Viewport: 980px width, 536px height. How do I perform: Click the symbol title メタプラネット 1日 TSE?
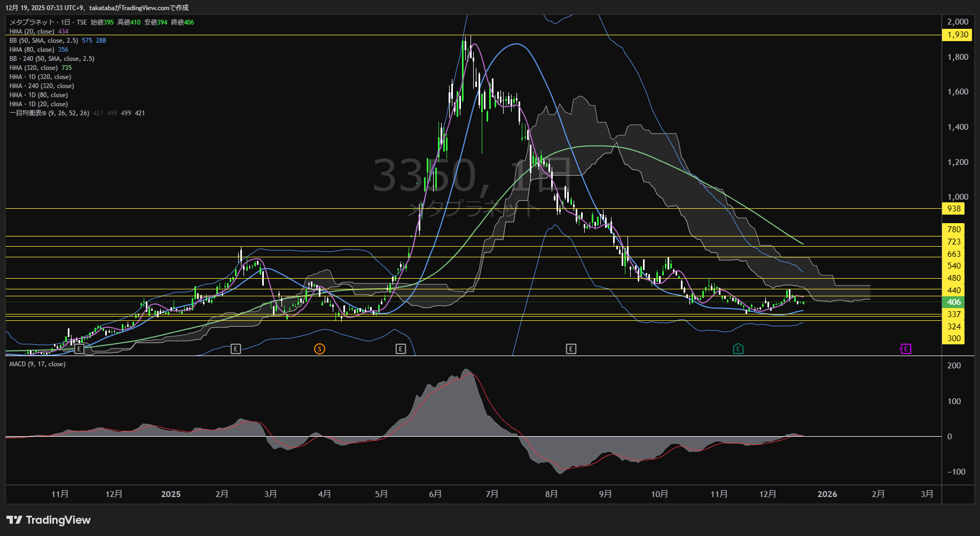click(48, 22)
